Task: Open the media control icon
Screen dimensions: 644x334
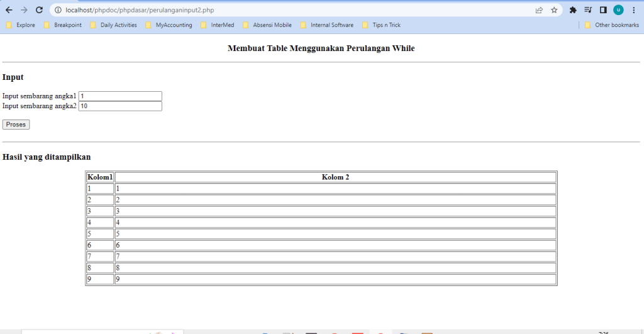Action: coord(588,10)
